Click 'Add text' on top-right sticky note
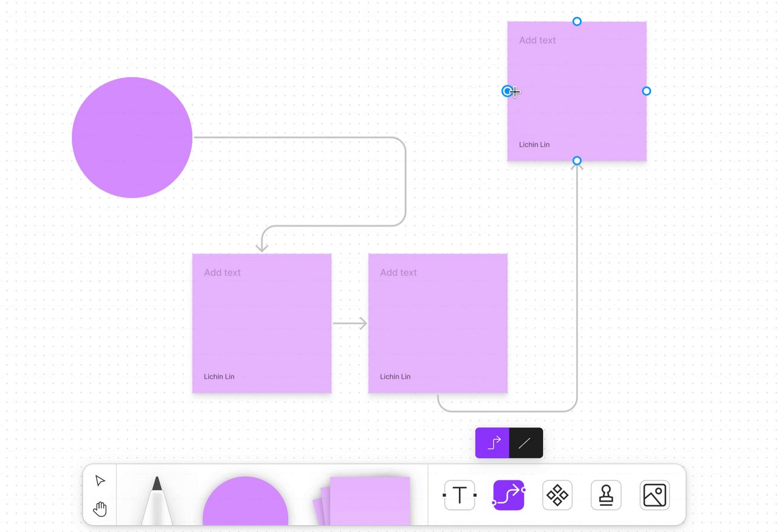Viewport: 778px width, 532px height. click(x=537, y=40)
